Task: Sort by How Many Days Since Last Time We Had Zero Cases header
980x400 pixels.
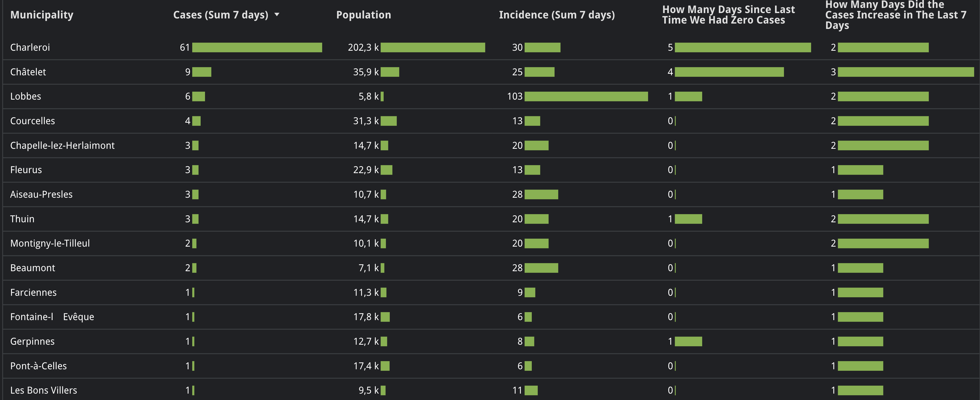Action: click(x=729, y=15)
